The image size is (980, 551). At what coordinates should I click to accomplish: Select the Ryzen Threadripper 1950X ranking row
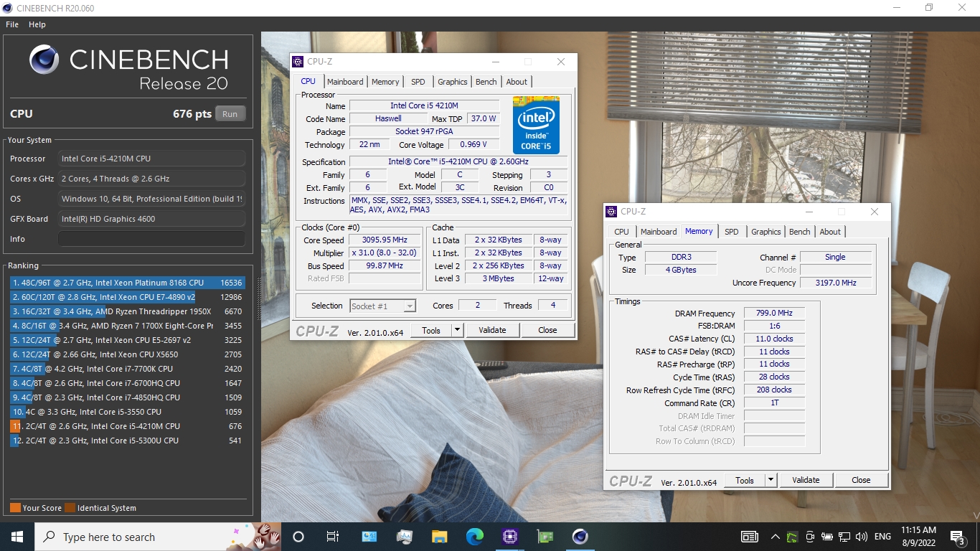pyautogui.click(x=128, y=311)
